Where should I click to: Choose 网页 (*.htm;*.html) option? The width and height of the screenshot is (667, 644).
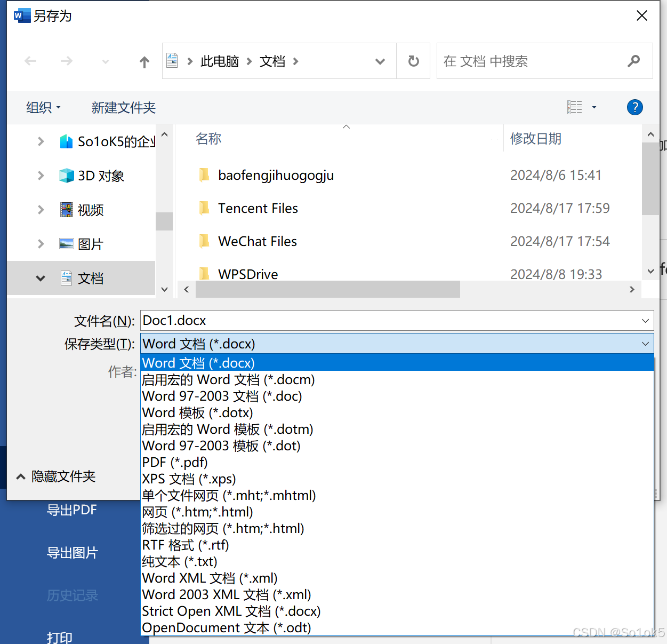coord(397,512)
